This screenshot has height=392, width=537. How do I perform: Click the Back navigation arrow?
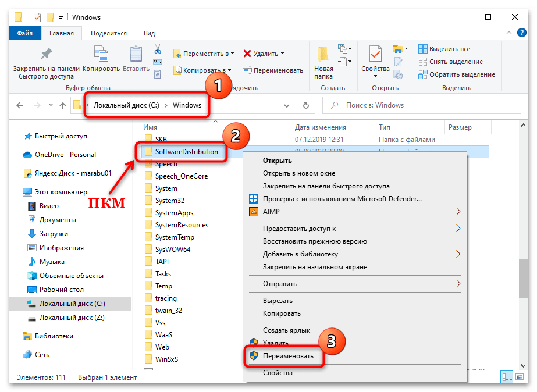click(20, 105)
